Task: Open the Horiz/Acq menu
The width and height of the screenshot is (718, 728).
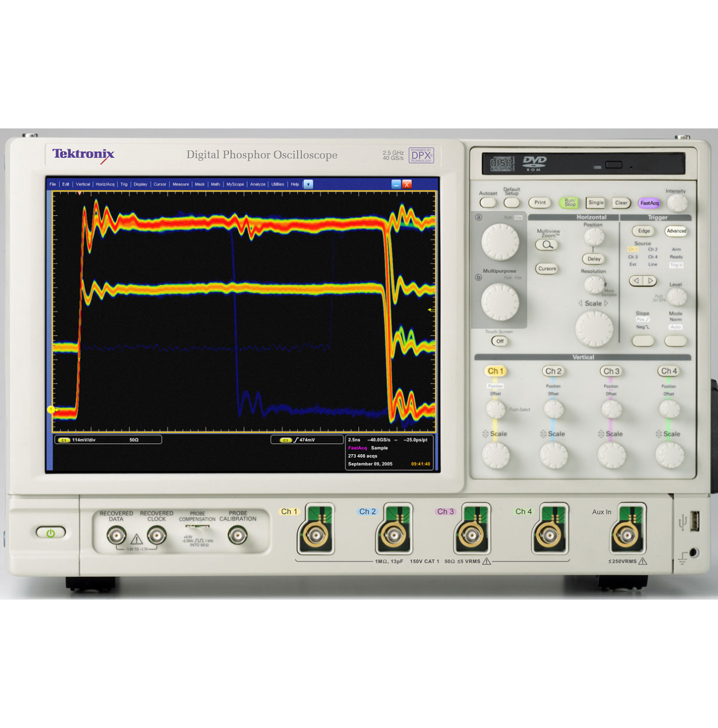Action: coord(105,184)
